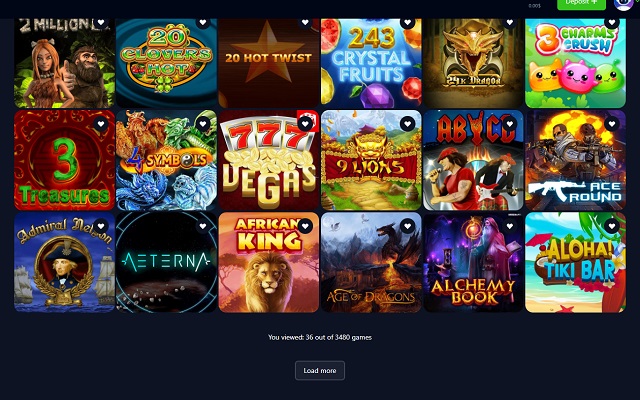This screenshot has height=400, width=640.
Task: Click heart icon on Admiral Nelson
Action: coord(101,226)
